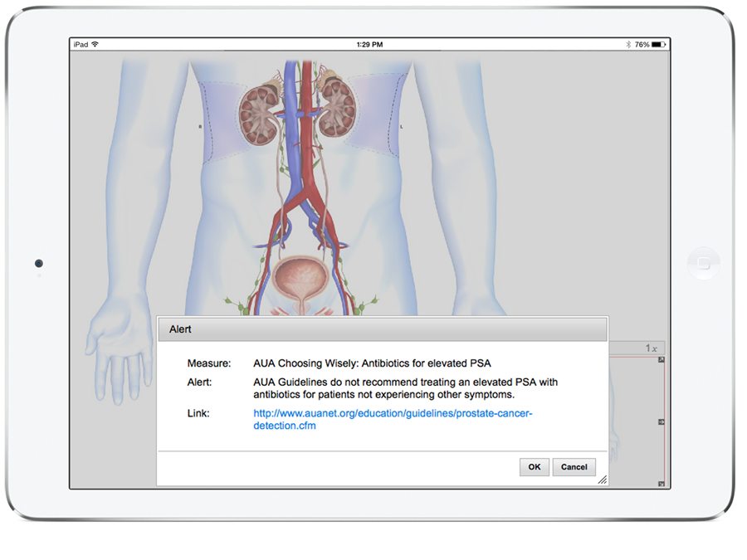Click the bottom-right corner arrow handle
Image resolution: width=747 pixels, height=560 pixels.
click(662, 484)
